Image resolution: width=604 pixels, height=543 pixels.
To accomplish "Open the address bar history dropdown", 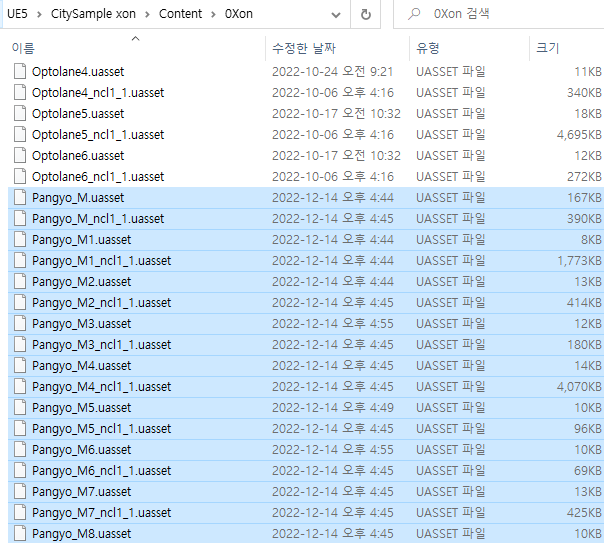I will pos(336,15).
